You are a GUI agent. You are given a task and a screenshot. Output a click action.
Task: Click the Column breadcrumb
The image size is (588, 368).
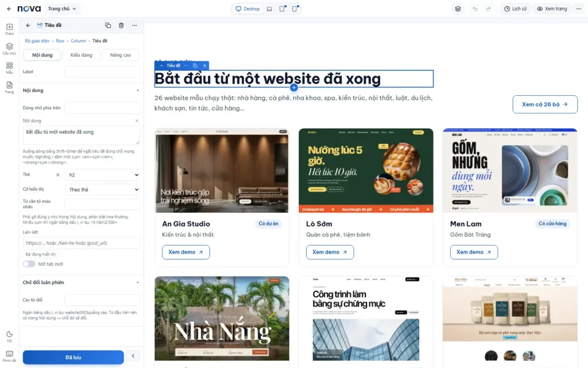point(78,41)
